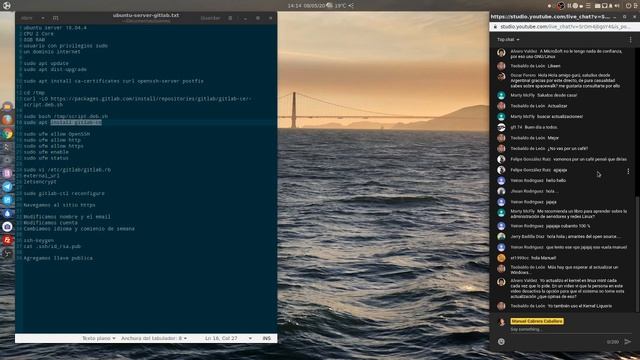Viewport: 640px width, 360px height.
Task: Open the Texto plano language dropdown
Action: tap(98, 338)
